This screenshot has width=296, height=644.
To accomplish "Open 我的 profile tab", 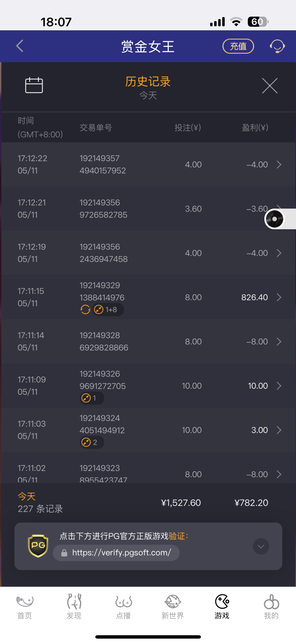I will (x=271, y=606).
